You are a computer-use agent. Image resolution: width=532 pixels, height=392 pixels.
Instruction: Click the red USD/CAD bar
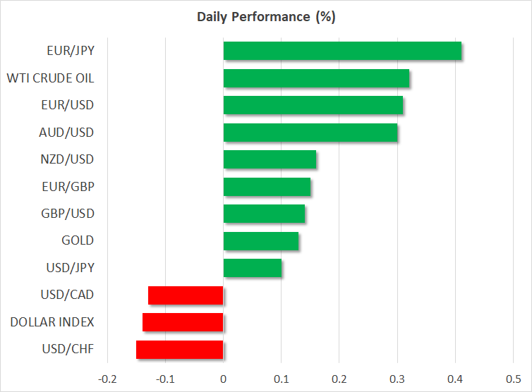click(186, 295)
